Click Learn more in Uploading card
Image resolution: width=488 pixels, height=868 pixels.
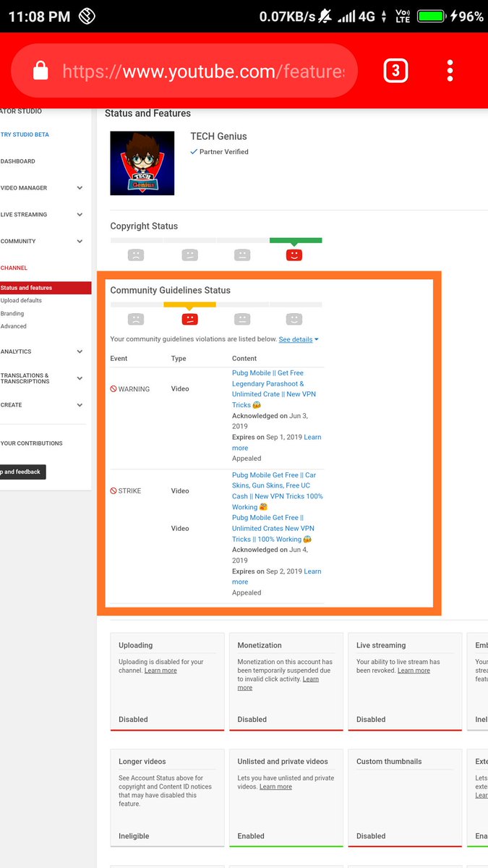[x=160, y=671]
